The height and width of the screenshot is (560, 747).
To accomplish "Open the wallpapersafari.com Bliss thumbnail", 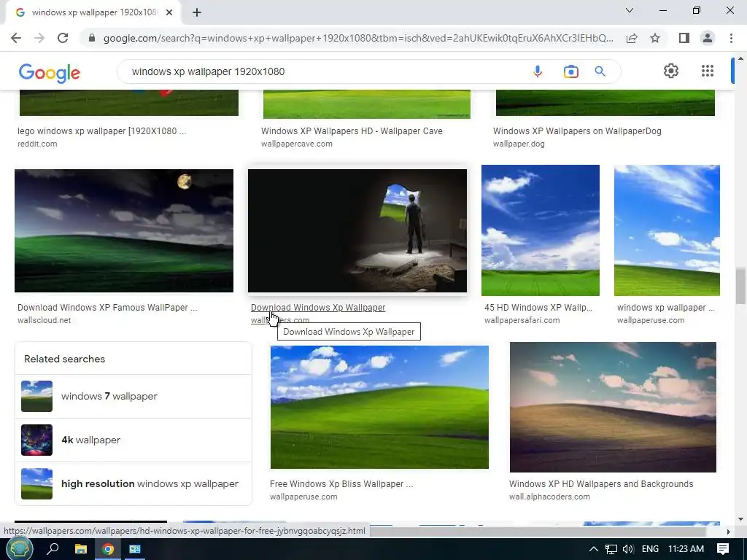I will pyautogui.click(x=541, y=230).
